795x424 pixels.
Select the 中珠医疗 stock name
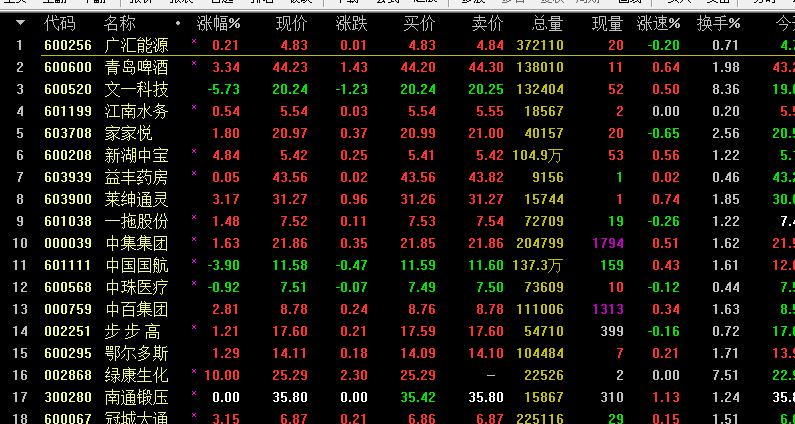click(136, 287)
